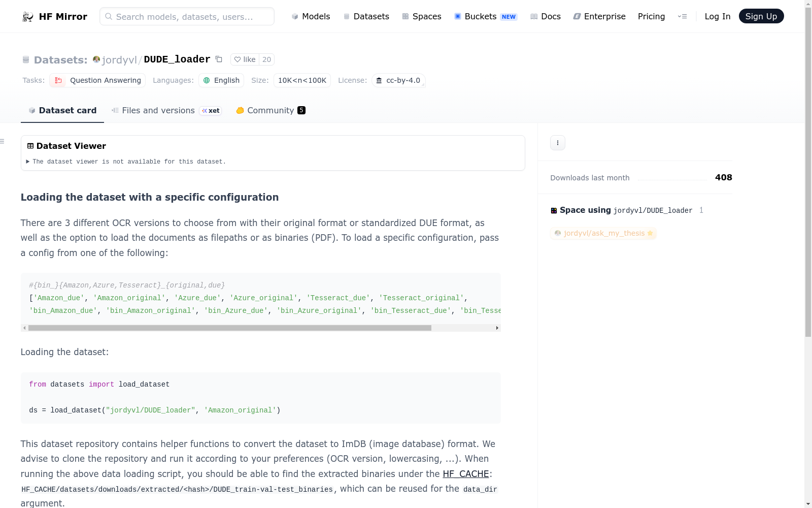Click the heart like button
Viewport: 812px width, 508px height.
click(245, 59)
